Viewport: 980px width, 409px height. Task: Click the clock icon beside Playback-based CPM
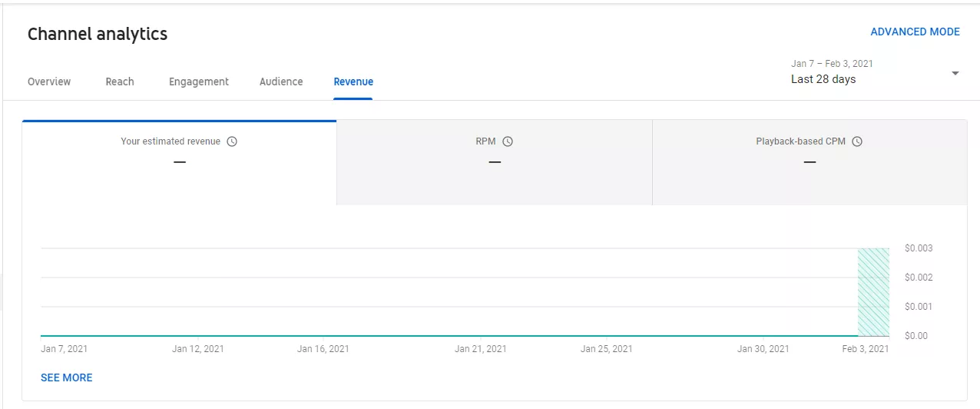pos(857,141)
